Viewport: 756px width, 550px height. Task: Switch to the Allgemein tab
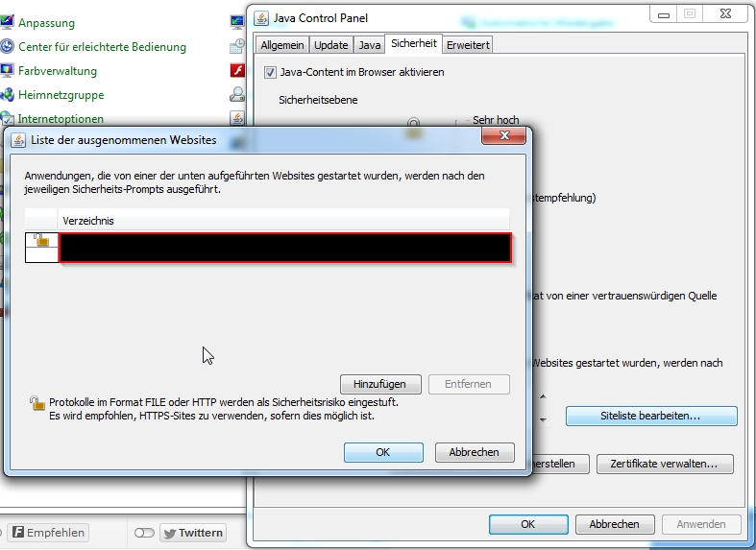pos(282,45)
